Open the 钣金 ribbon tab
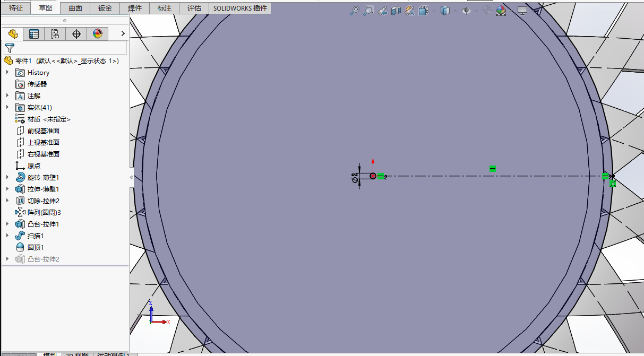The width and height of the screenshot is (644, 356). [x=105, y=8]
